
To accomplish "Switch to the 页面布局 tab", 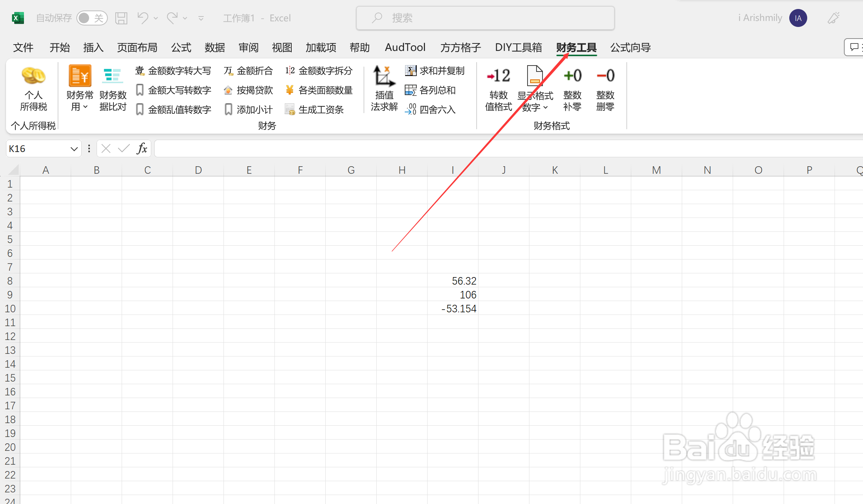I will coord(137,48).
